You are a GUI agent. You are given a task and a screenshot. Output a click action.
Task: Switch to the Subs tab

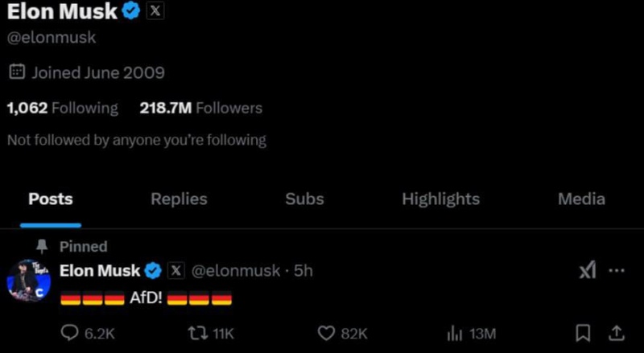click(304, 199)
